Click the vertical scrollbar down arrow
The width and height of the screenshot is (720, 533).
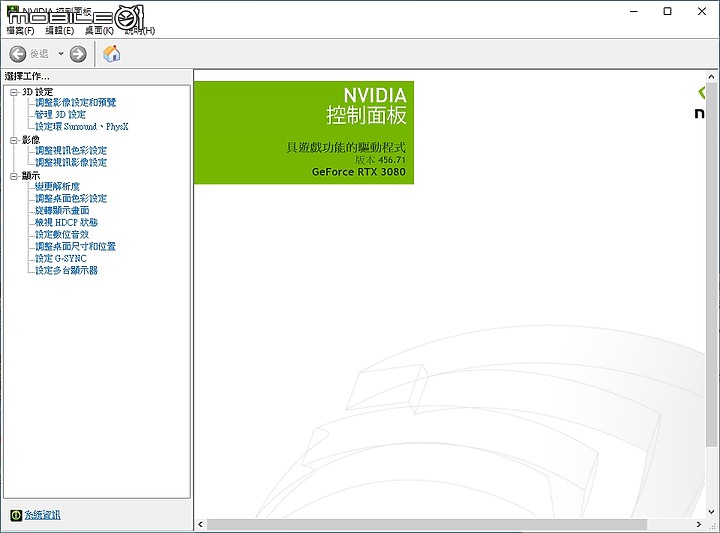pyautogui.click(x=711, y=511)
